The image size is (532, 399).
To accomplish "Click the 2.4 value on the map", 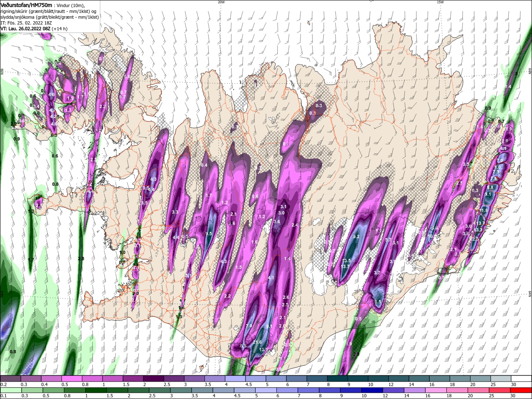I will pyautogui.click(x=295, y=225).
